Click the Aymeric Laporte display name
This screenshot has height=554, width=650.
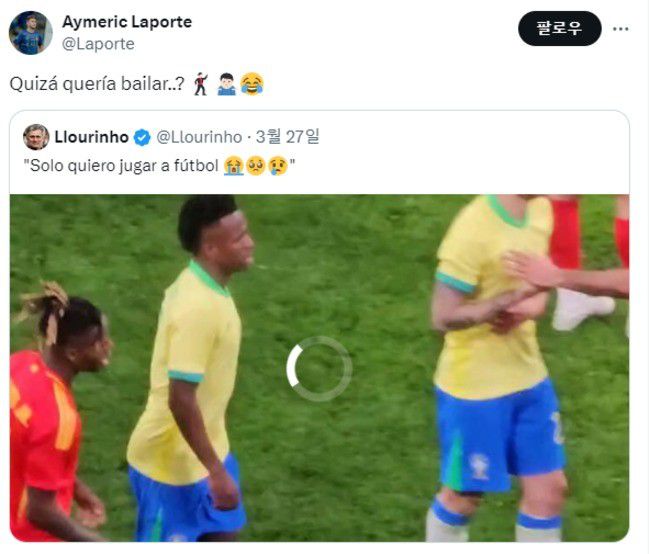[x=127, y=22]
